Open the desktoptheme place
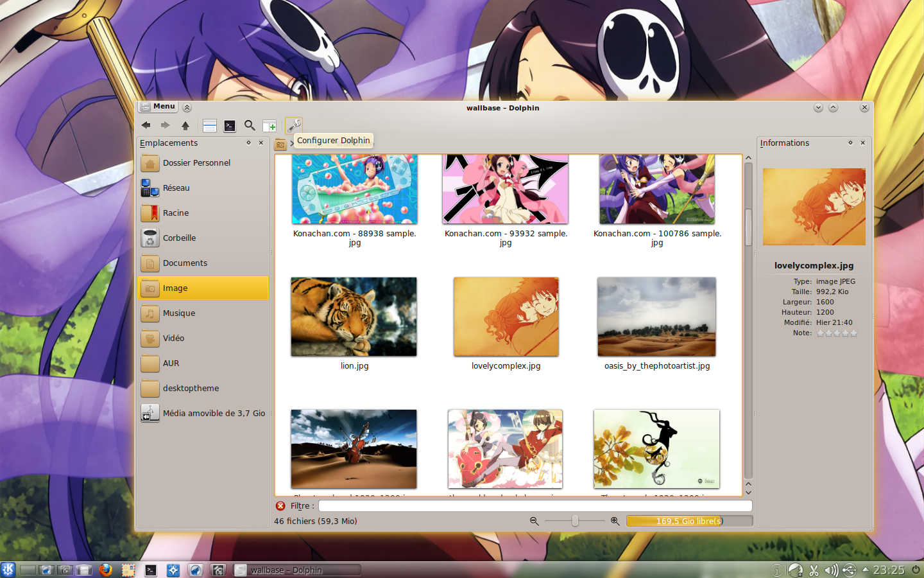 click(203, 388)
